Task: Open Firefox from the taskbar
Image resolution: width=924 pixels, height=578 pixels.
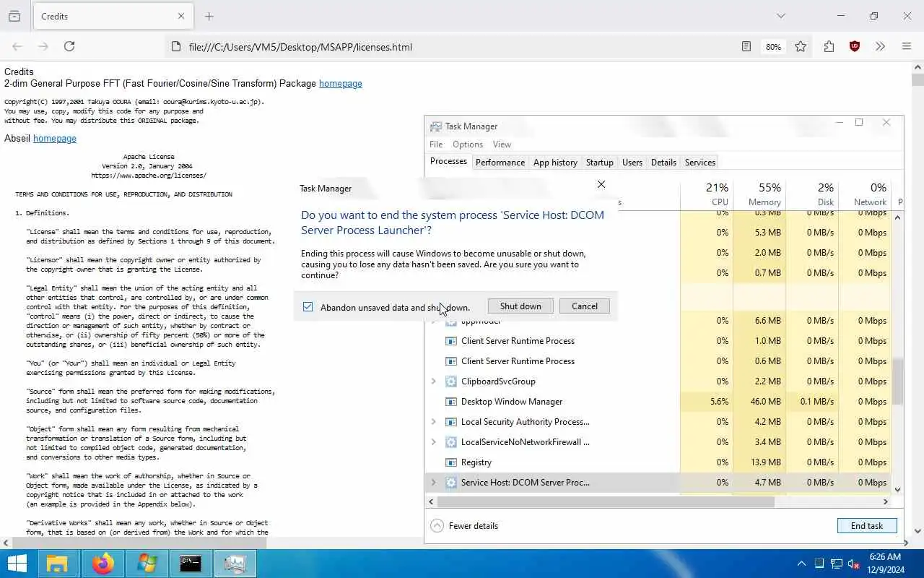Action: (103, 564)
